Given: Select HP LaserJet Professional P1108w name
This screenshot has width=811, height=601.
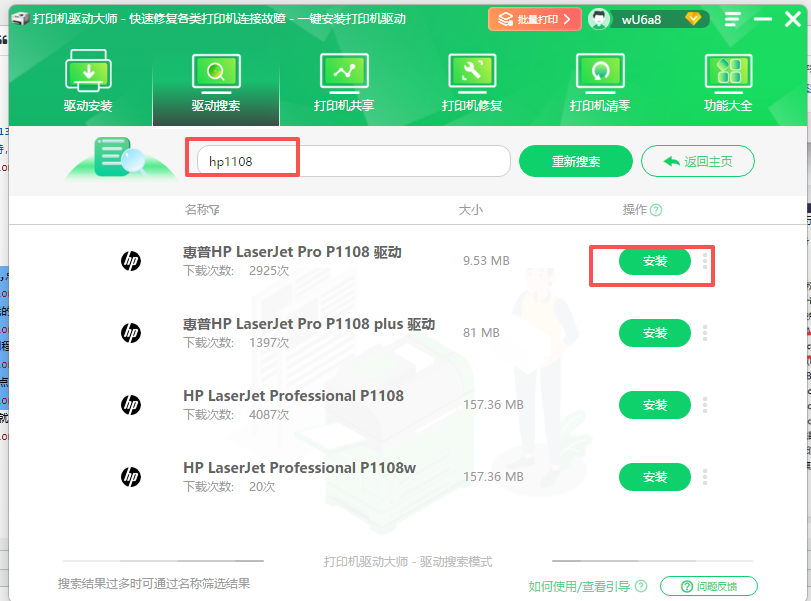Looking at the screenshot, I should tap(299, 468).
